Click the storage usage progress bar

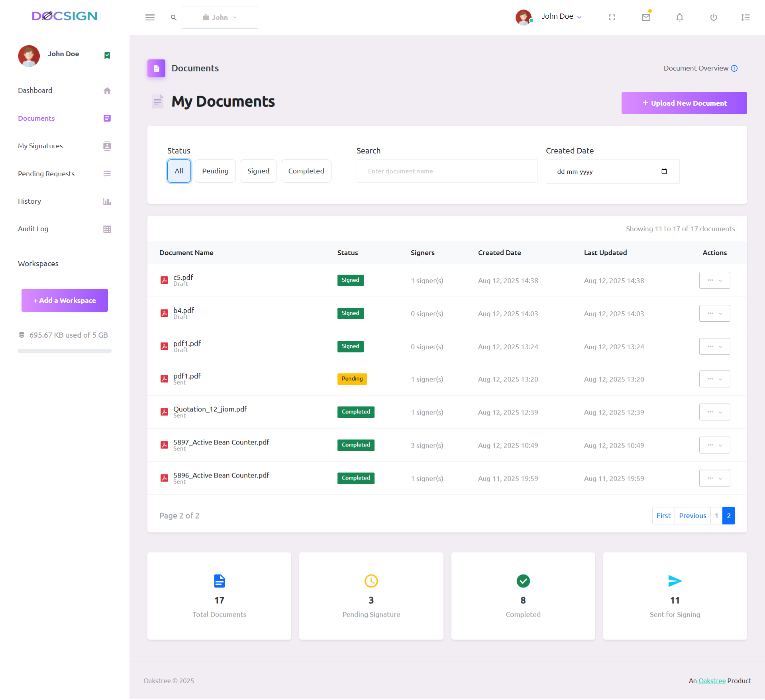(x=64, y=351)
